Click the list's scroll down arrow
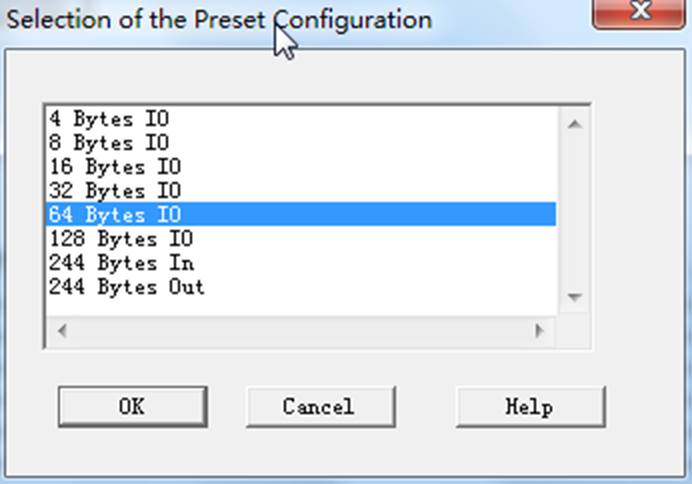Viewport: 692px width, 484px height. (x=574, y=297)
